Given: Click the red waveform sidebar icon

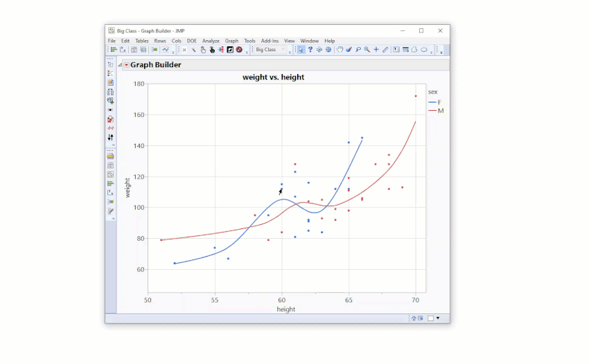Looking at the screenshot, I should pos(110,128).
